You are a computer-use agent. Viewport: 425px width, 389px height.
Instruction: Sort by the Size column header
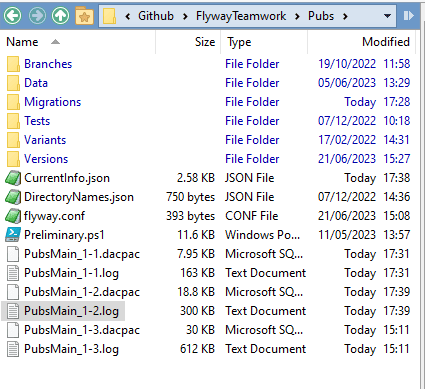pyautogui.click(x=205, y=42)
